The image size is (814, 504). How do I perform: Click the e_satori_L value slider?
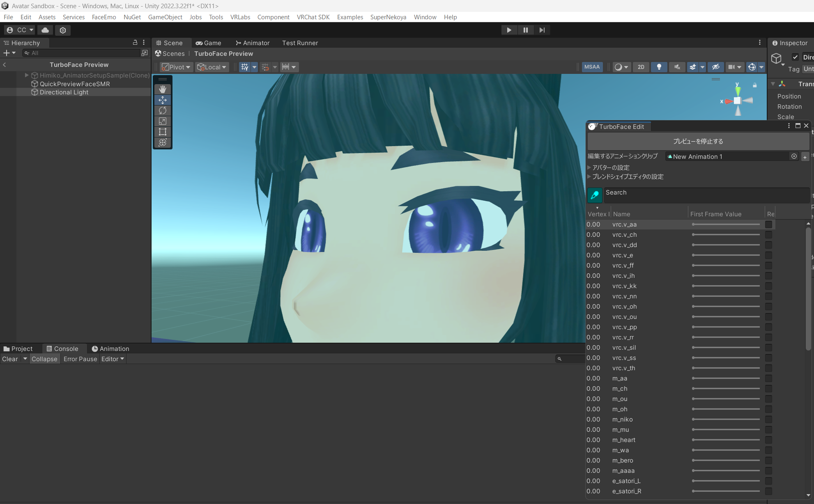tap(726, 481)
